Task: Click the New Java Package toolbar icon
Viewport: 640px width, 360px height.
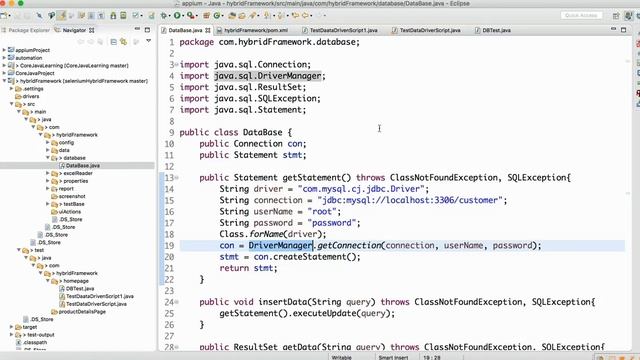Action: tap(207, 16)
